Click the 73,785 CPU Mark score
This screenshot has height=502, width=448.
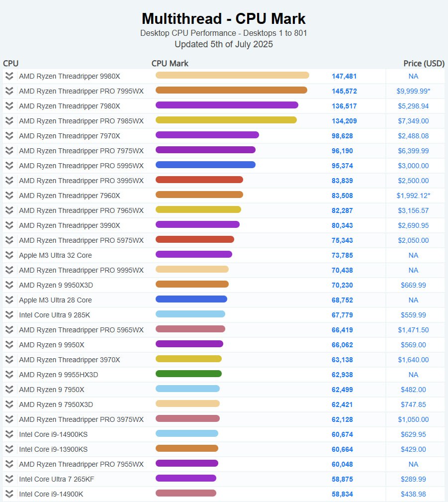coord(342,256)
